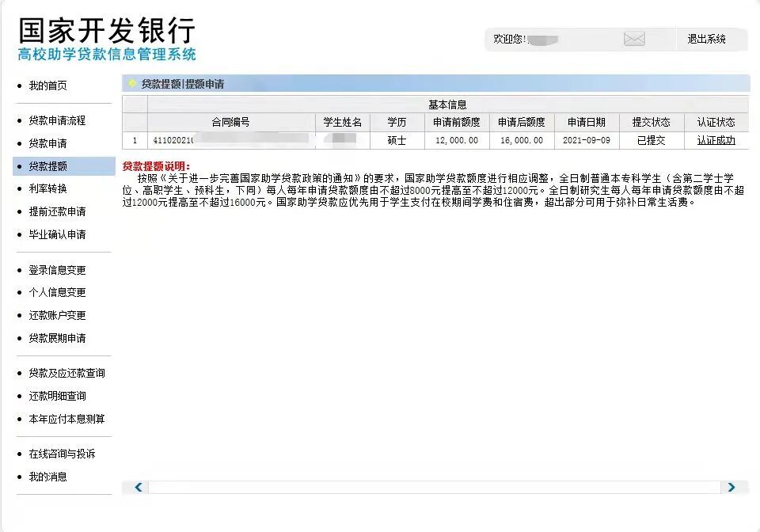760x532 pixels.
Task: Click the 学历 column header
Action: (x=397, y=122)
